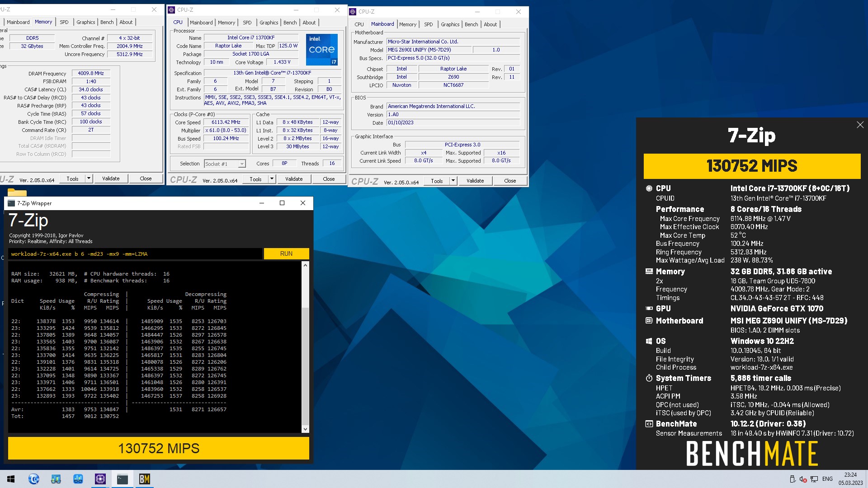The width and height of the screenshot is (868, 488).
Task: Open the blue C globe taskbar app
Action: (x=34, y=479)
